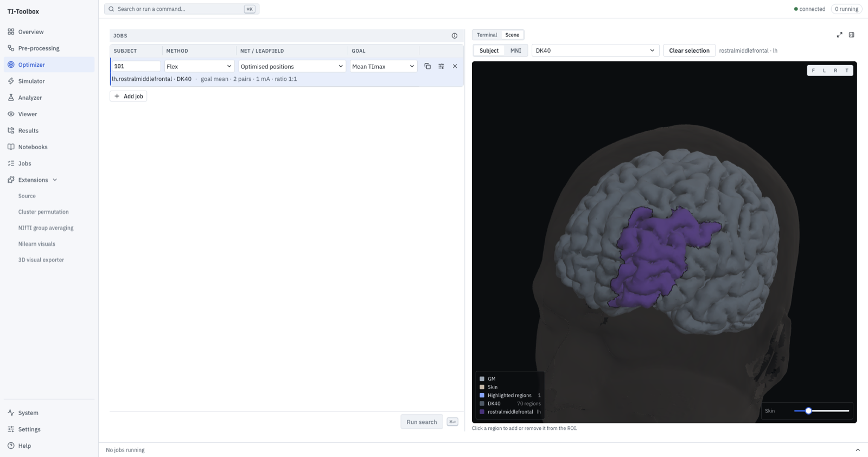The image size is (868, 457).
Task: Click the Add job button
Action: coord(129,96)
